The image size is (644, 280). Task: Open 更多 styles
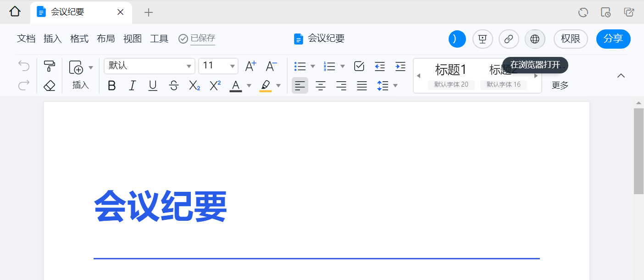tap(560, 85)
